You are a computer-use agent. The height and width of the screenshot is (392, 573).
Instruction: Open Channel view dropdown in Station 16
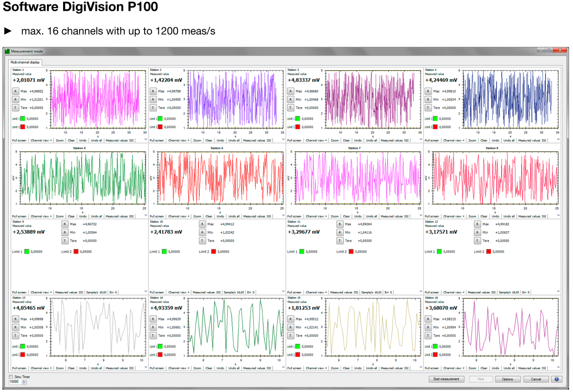click(x=454, y=368)
